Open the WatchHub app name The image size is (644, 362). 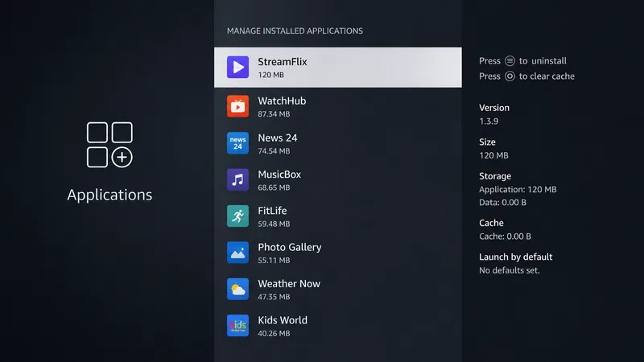click(x=282, y=101)
